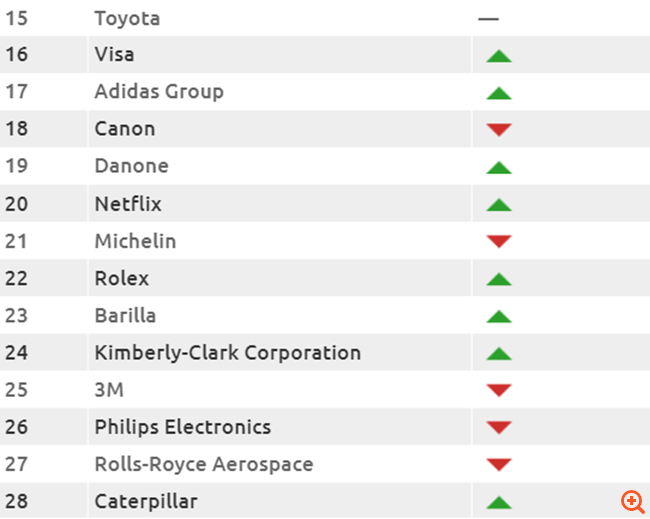Click the Toyota company name
This screenshot has height=519, width=650.
click(127, 18)
